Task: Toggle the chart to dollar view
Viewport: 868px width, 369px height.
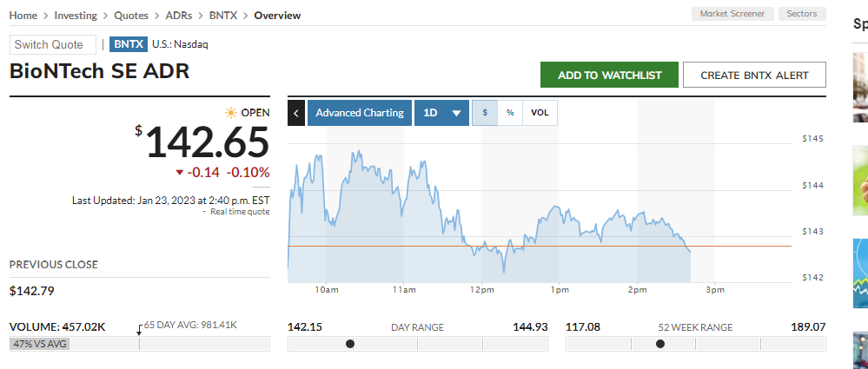Action: 484,113
